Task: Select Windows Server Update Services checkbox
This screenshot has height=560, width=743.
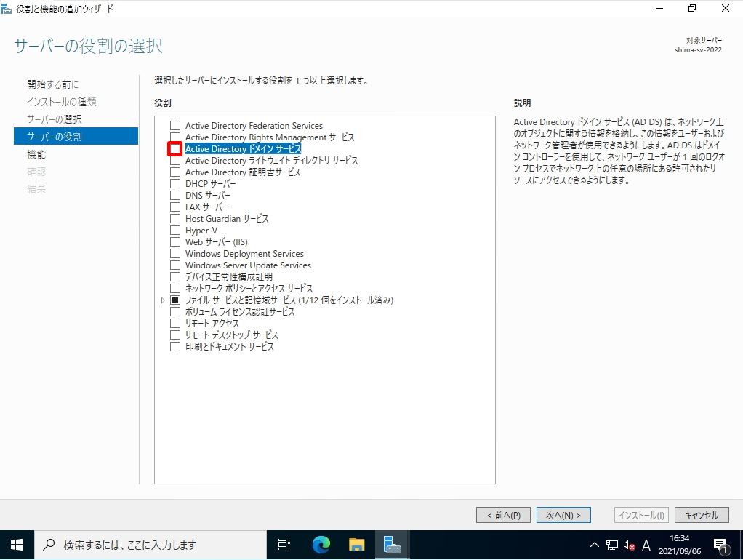Action: (175, 265)
